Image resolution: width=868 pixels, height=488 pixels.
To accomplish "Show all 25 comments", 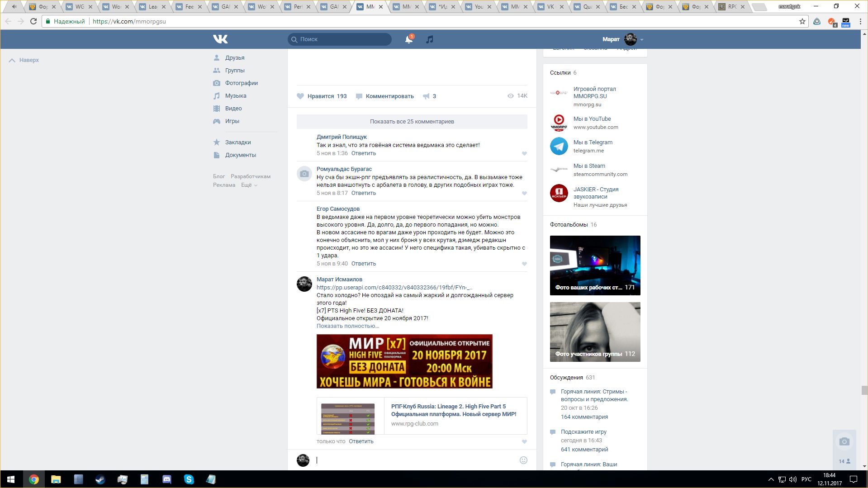I will [412, 122].
